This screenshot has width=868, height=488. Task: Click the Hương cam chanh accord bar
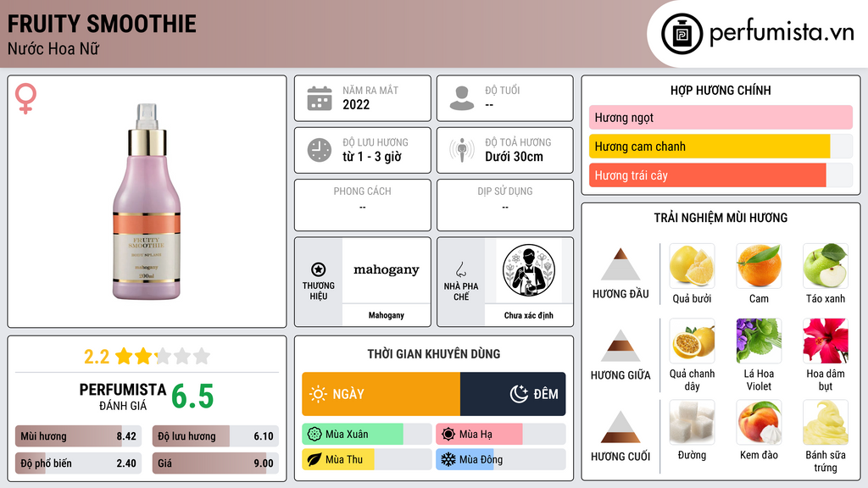click(721, 147)
